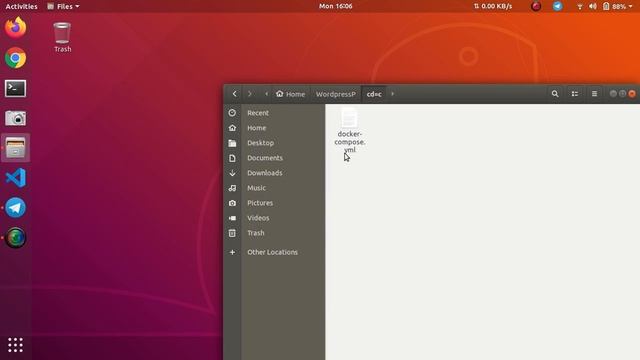Open the Activities overview
The image size is (640, 360).
click(21, 6)
